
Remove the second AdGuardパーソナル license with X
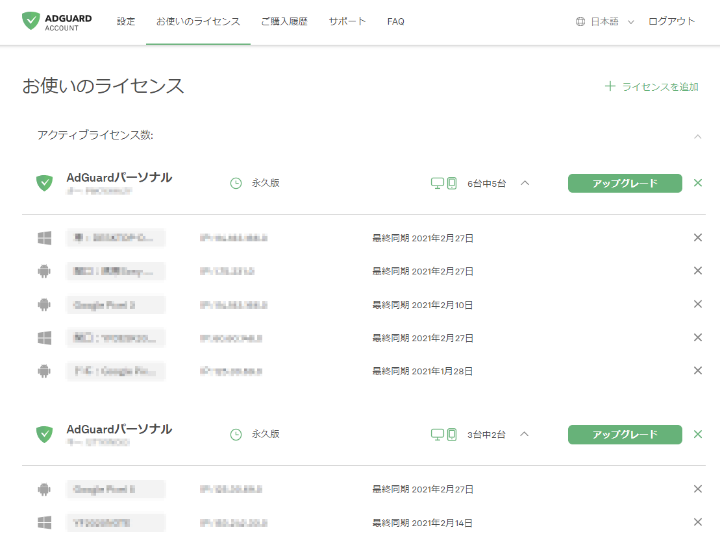tap(698, 434)
